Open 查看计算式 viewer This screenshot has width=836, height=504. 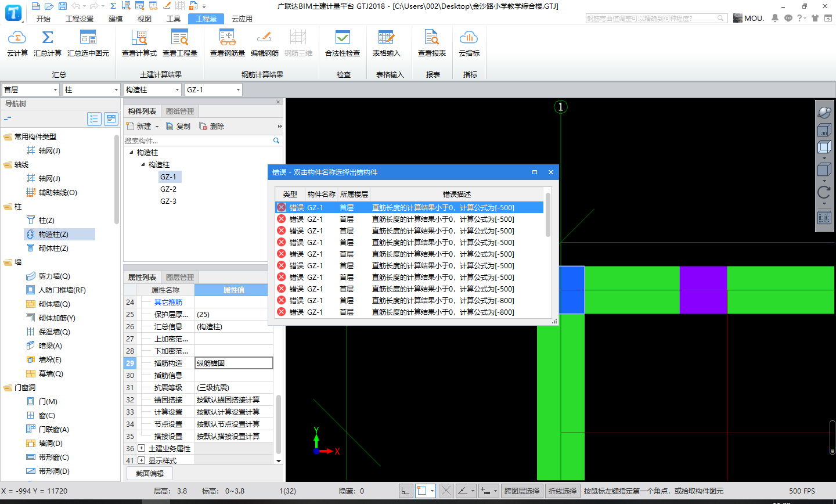[x=139, y=44]
